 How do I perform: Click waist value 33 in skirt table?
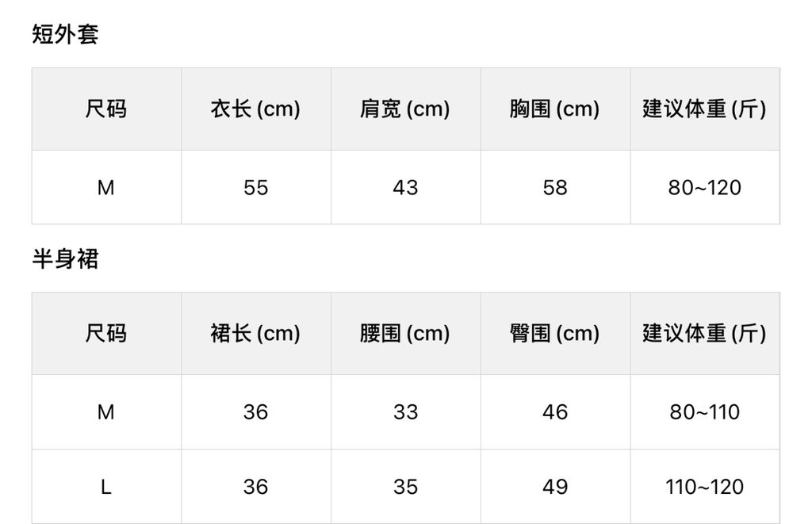pos(405,412)
